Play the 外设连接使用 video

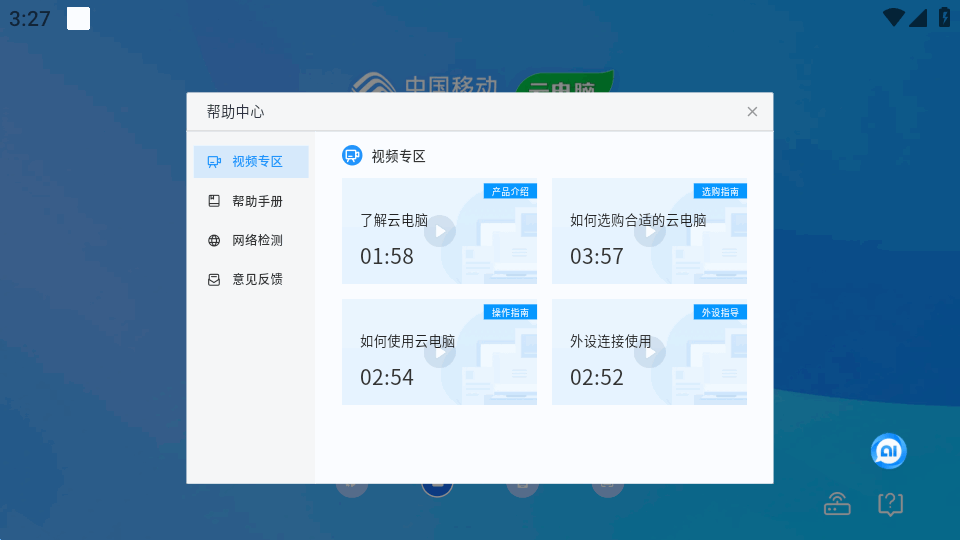[x=650, y=353]
